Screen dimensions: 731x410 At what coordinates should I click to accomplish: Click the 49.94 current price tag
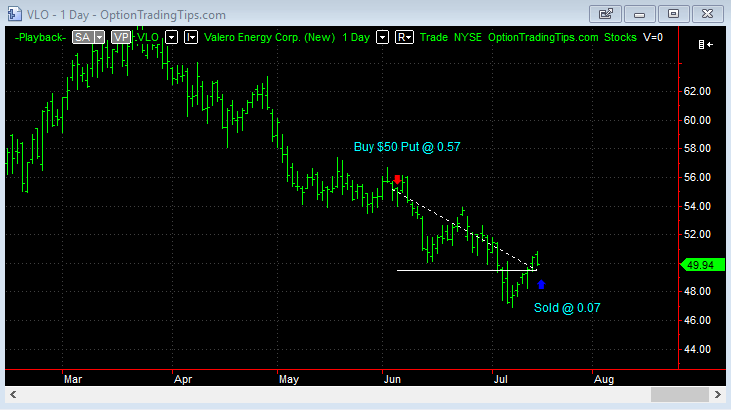coord(703,265)
